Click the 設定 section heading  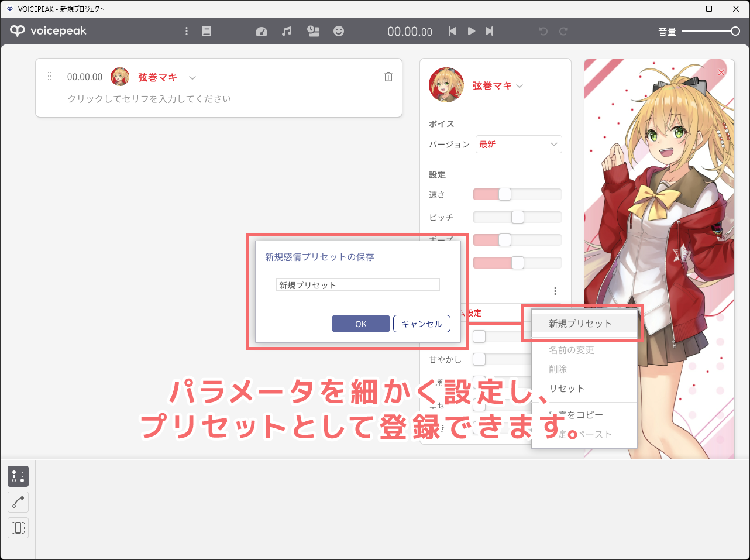[437, 174]
